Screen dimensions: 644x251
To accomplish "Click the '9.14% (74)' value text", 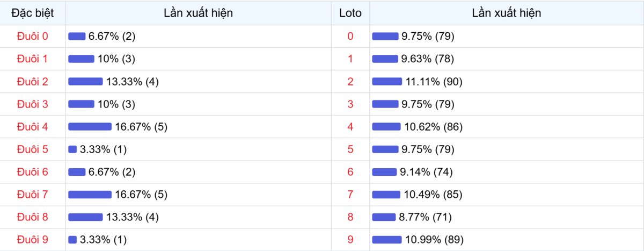I will tap(427, 172).
